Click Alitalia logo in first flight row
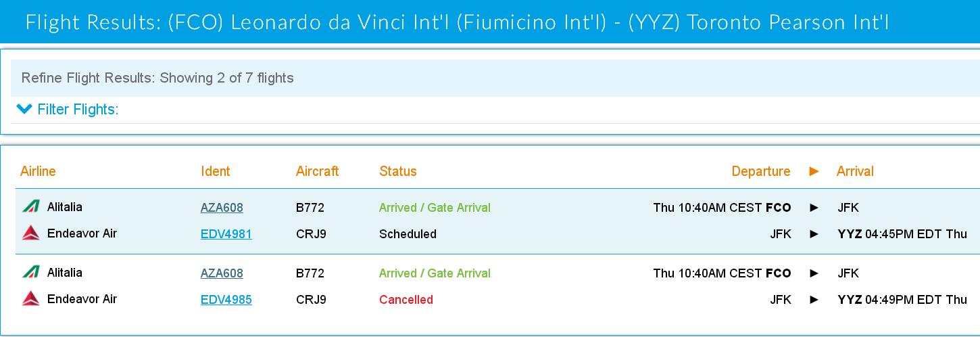Image resolution: width=980 pixels, height=337 pixels. tap(30, 207)
